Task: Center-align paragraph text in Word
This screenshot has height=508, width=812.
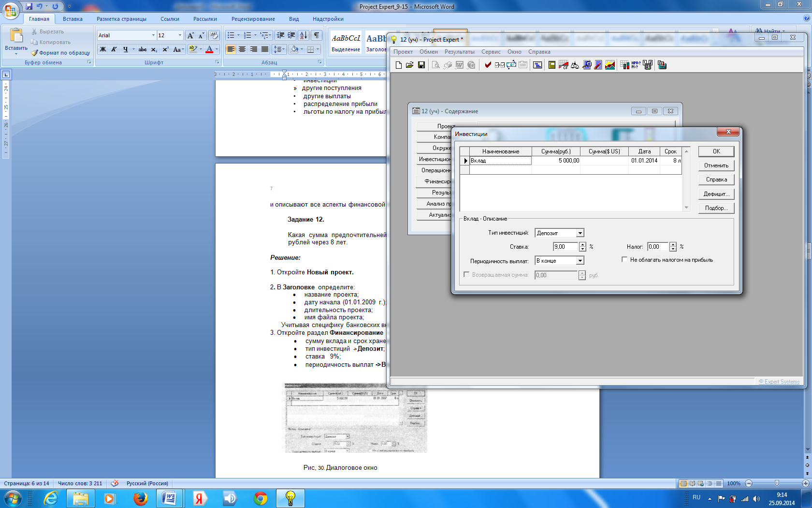Action: [242, 49]
